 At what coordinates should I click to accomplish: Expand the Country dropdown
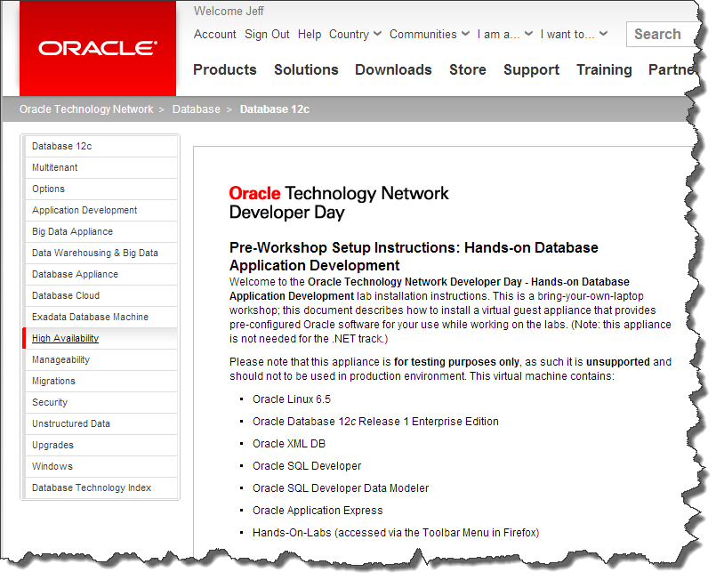(355, 34)
